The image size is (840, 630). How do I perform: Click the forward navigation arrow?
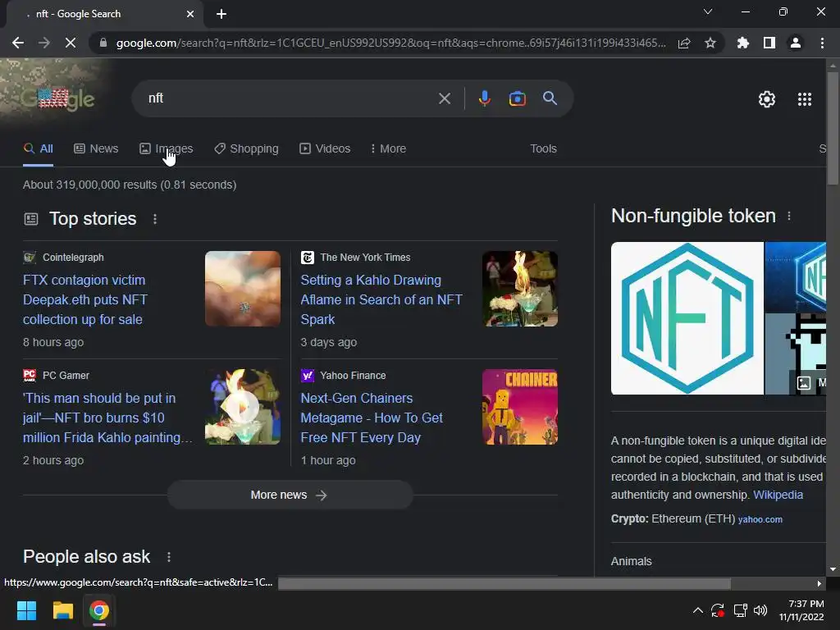pyautogui.click(x=44, y=43)
